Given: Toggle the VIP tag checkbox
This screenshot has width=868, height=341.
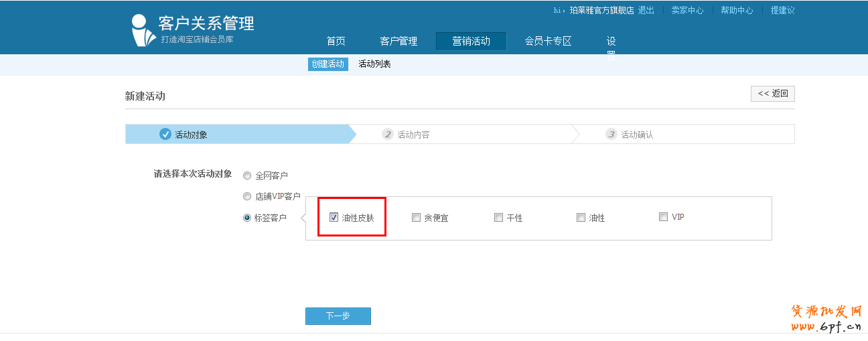Looking at the screenshot, I should click(663, 216).
